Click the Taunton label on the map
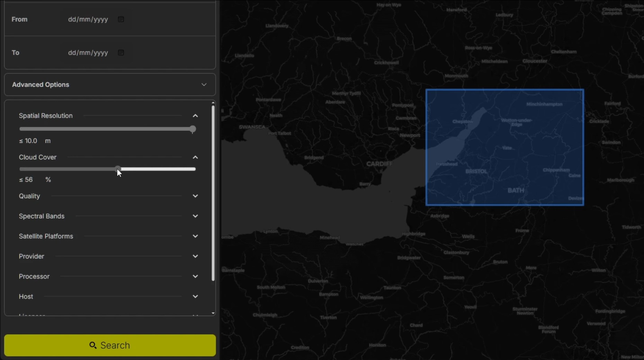The height and width of the screenshot is (360, 644). 392,288
